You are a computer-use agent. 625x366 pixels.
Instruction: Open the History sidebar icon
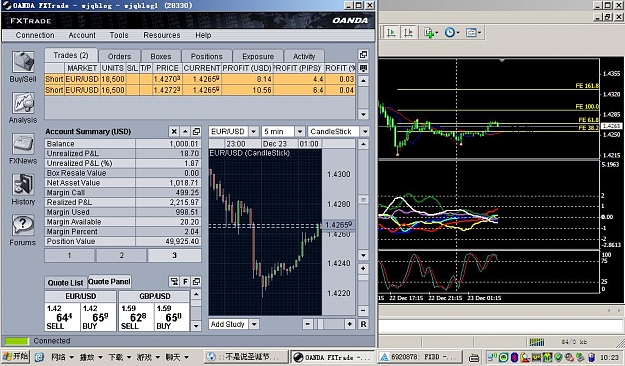click(x=23, y=189)
